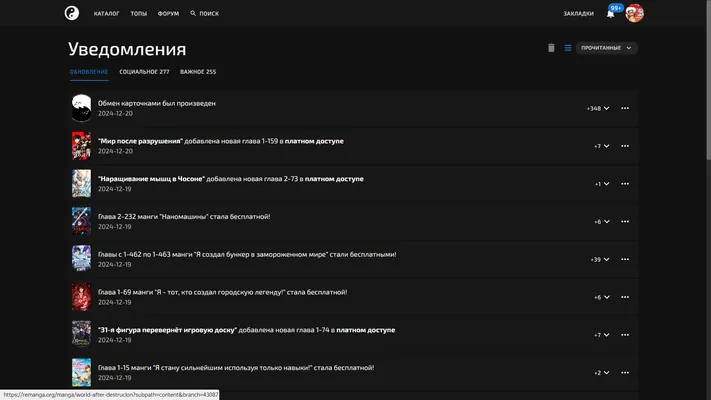Open the "Мир после разрушения" title link
The image size is (711, 400).
tap(140, 141)
